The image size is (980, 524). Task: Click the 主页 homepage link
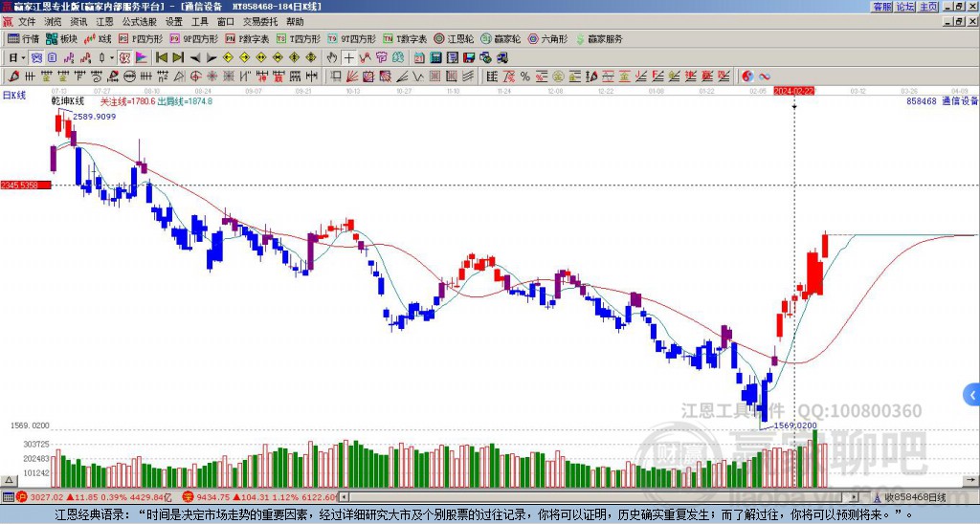(x=928, y=7)
